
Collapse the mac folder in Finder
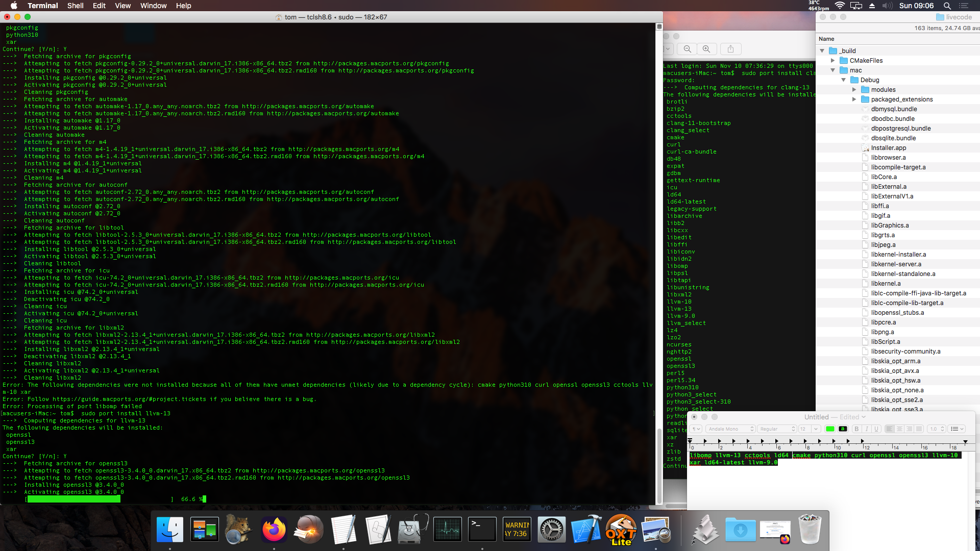pos(832,70)
